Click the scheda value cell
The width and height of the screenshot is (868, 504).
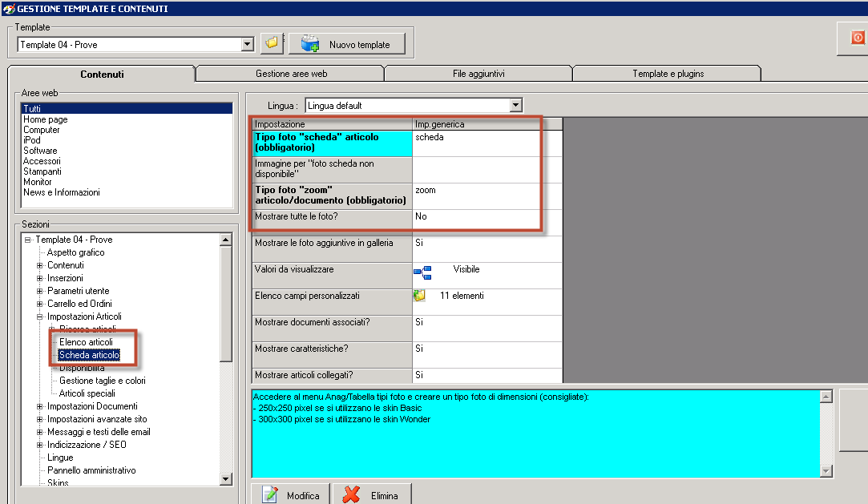[x=487, y=143]
